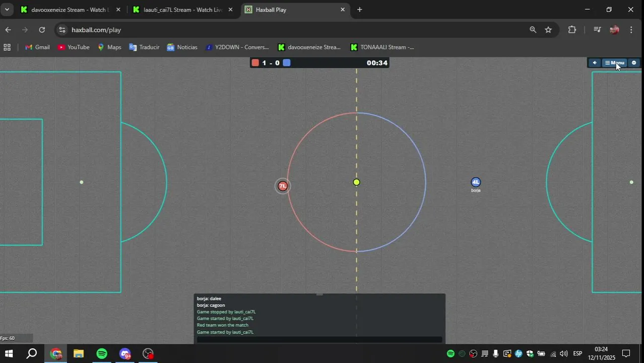Open the Haxball Menu button
The height and width of the screenshot is (363, 644).
pos(615,63)
